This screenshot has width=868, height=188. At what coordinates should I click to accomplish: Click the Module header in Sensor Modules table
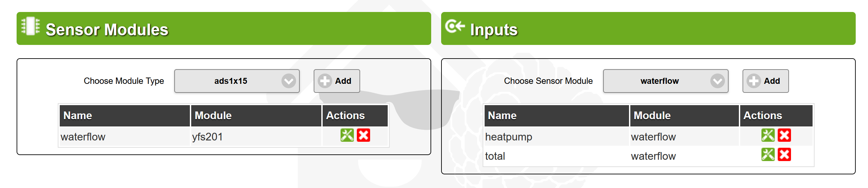(213, 115)
